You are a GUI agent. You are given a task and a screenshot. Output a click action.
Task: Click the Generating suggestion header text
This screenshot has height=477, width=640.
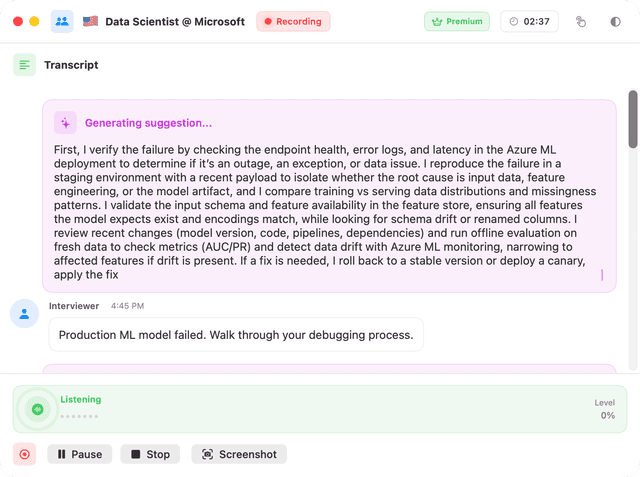click(148, 123)
